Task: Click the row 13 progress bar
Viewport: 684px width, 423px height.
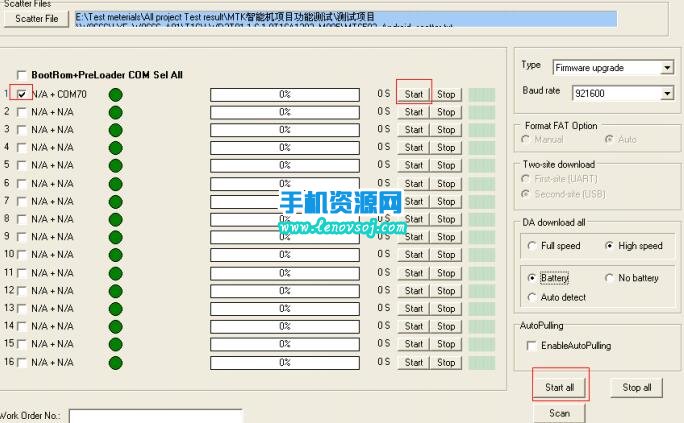Action: 285,309
